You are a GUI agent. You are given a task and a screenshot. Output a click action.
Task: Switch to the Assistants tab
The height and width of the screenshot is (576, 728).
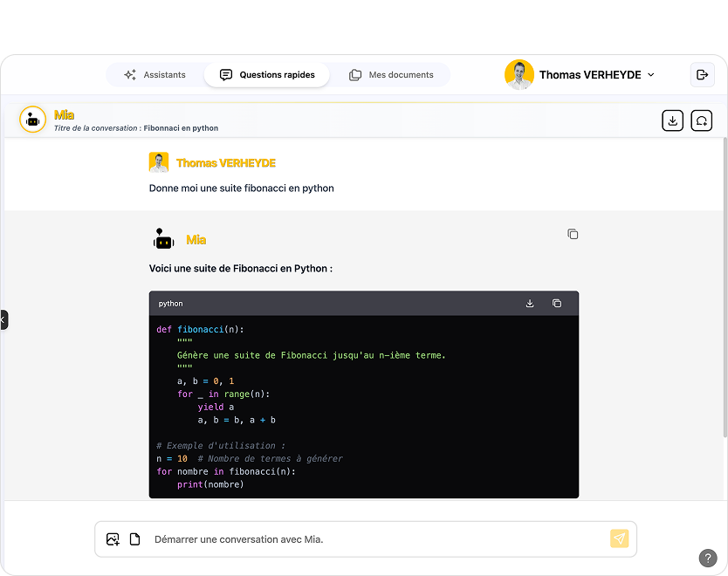(155, 75)
